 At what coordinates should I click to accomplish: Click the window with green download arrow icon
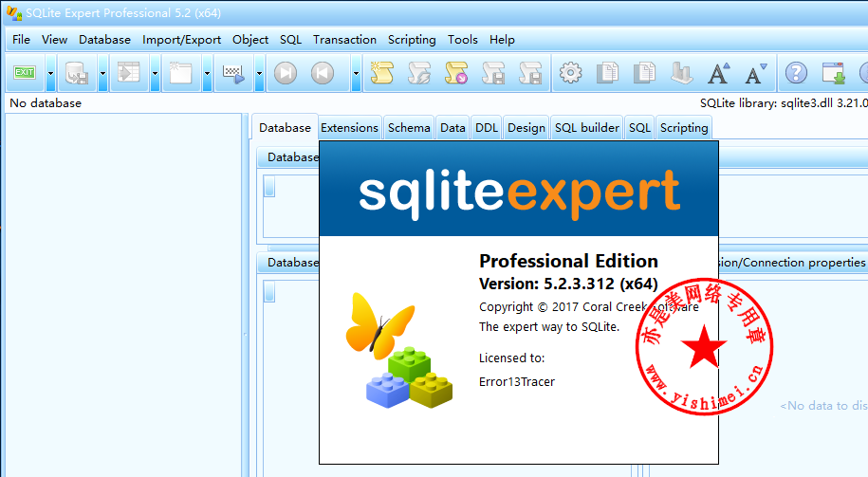833,73
